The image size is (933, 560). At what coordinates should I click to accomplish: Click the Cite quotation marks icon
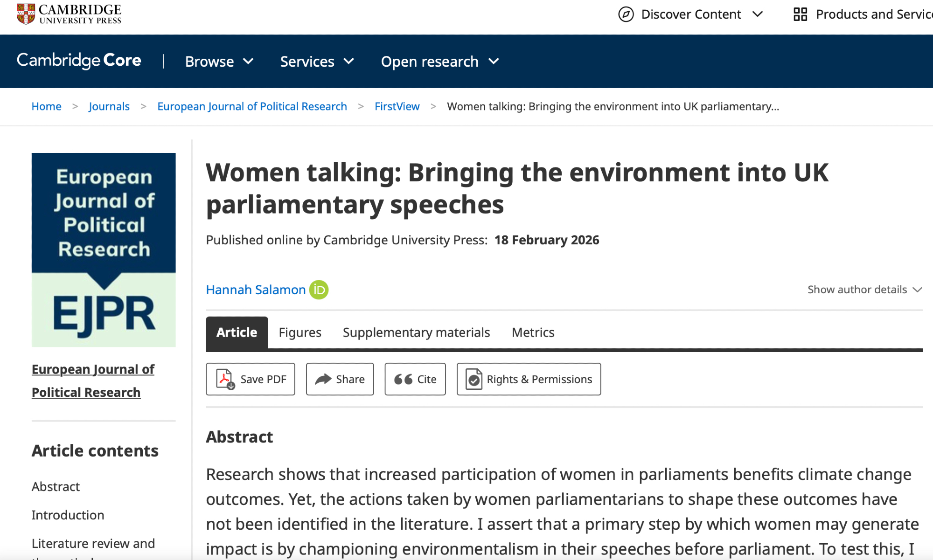403,379
